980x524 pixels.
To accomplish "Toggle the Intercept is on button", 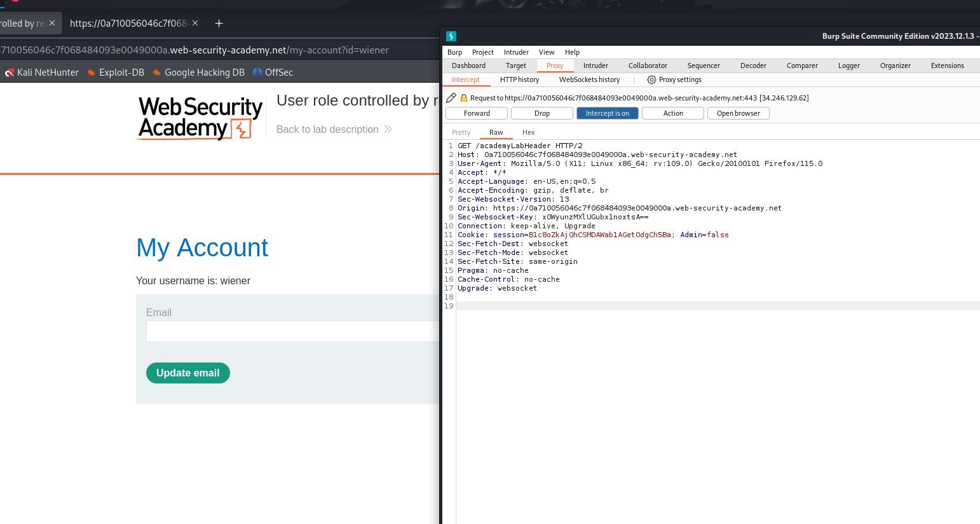I will click(608, 113).
